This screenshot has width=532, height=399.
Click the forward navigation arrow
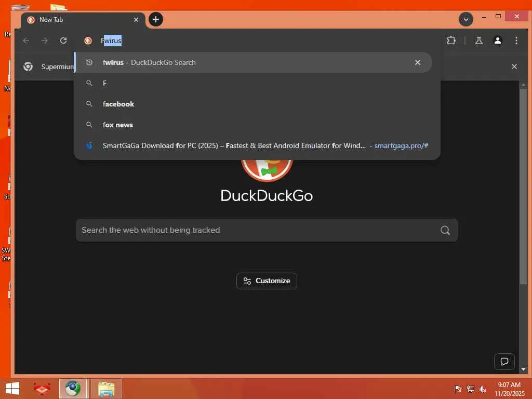pyautogui.click(x=45, y=41)
